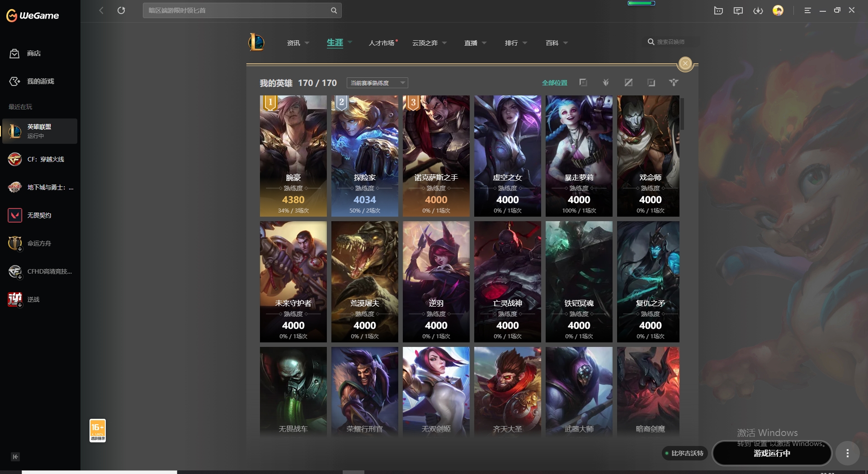Viewport: 868px width, 474px height.
Task: Select CF: 穿越火线 game icon
Action: [x=15, y=159]
